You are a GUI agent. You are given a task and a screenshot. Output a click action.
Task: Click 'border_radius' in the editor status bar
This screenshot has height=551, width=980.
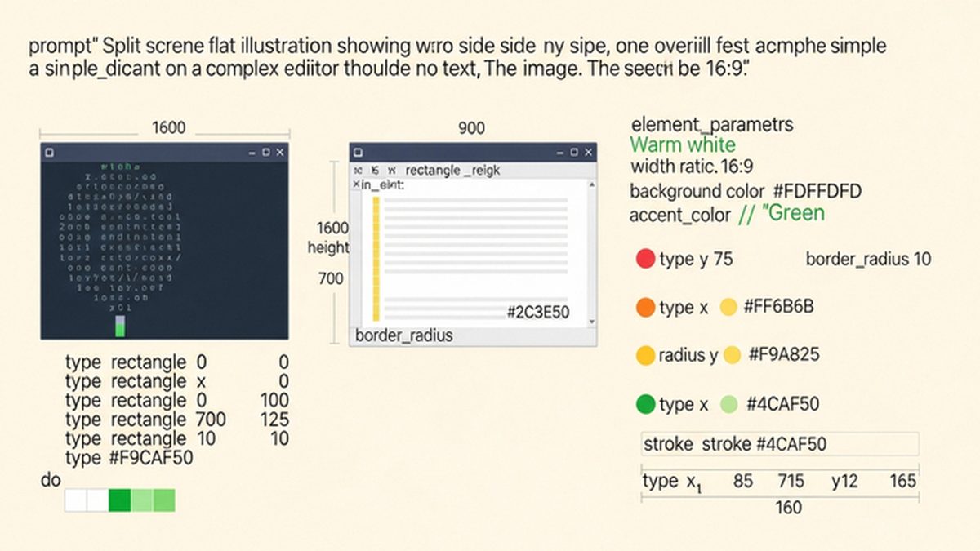404,336
